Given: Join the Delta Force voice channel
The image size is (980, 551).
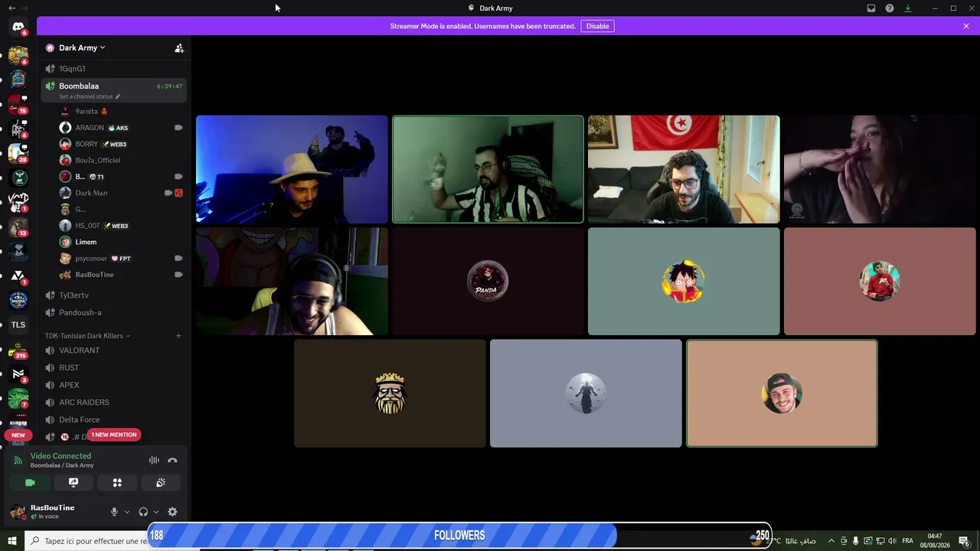Looking at the screenshot, I should pyautogui.click(x=114, y=419).
